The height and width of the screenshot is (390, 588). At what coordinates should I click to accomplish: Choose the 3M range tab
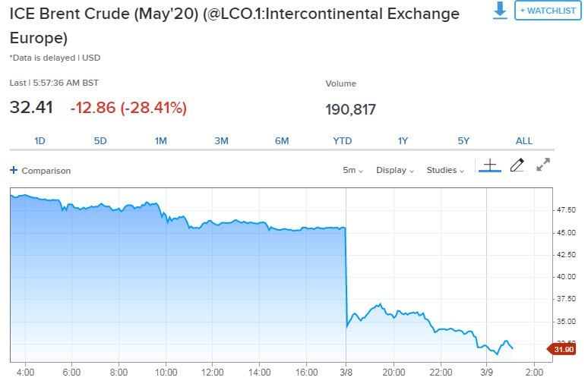pyautogui.click(x=221, y=140)
